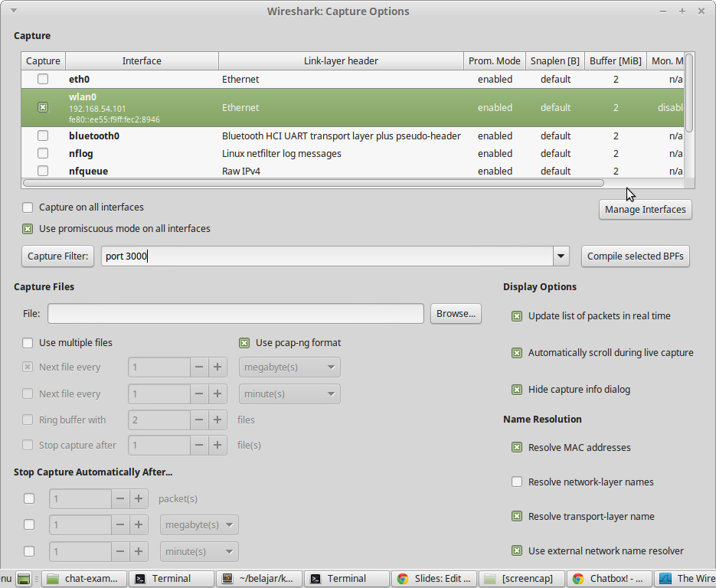
Task: Open stop-capture minute(s) unit dropdown
Action: [199, 551]
